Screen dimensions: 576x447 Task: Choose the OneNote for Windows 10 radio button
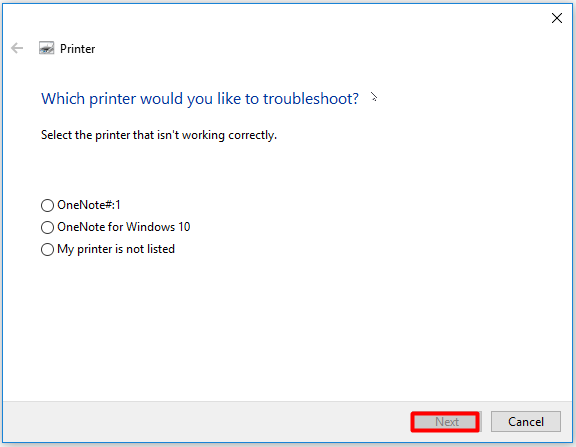[x=47, y=227]
